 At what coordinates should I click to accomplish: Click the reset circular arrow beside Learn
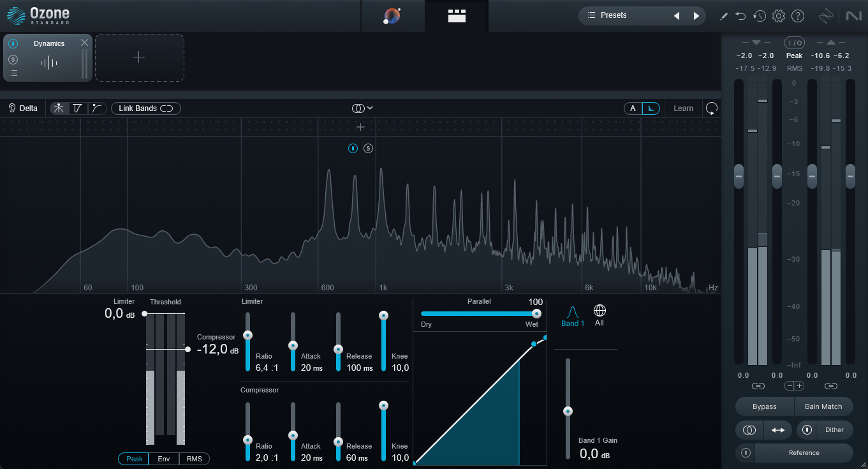pos(712,108)
